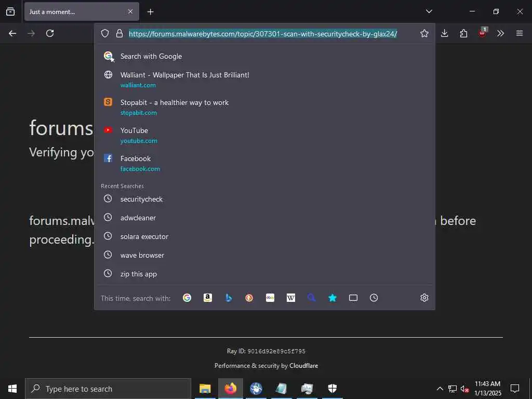
Task: Open the stopabit.com link
Action: (x=138, y=113)
